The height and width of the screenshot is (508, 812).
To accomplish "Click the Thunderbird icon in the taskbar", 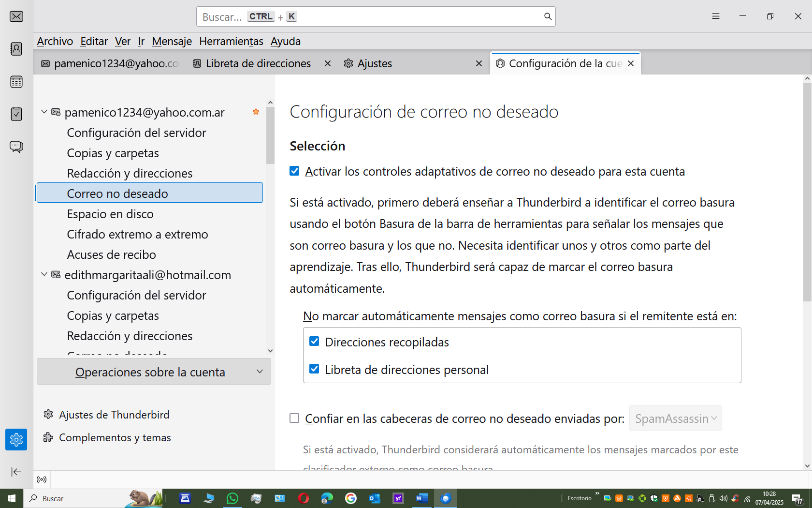I will click(446, 498).
